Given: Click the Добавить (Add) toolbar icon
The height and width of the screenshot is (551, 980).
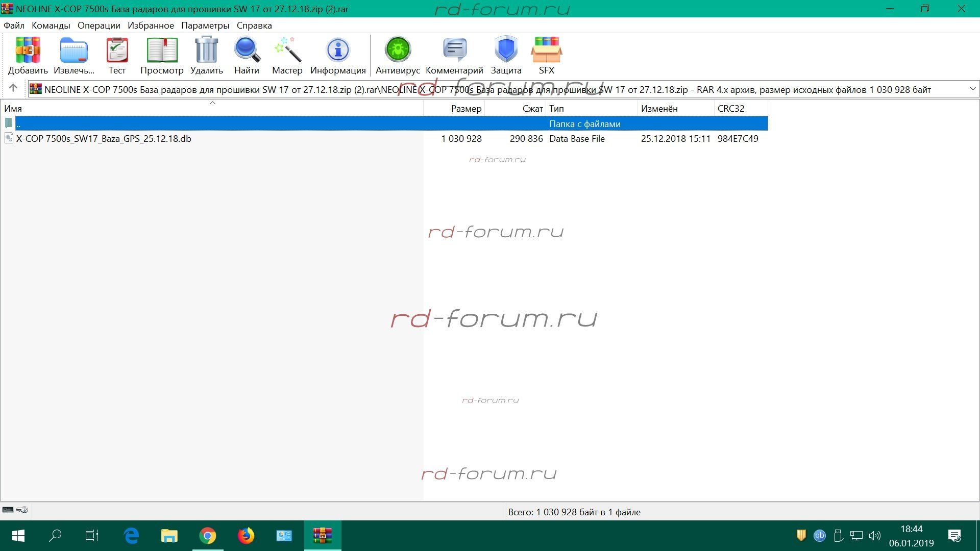Looking at the screenshot, I should pos(28,51).
